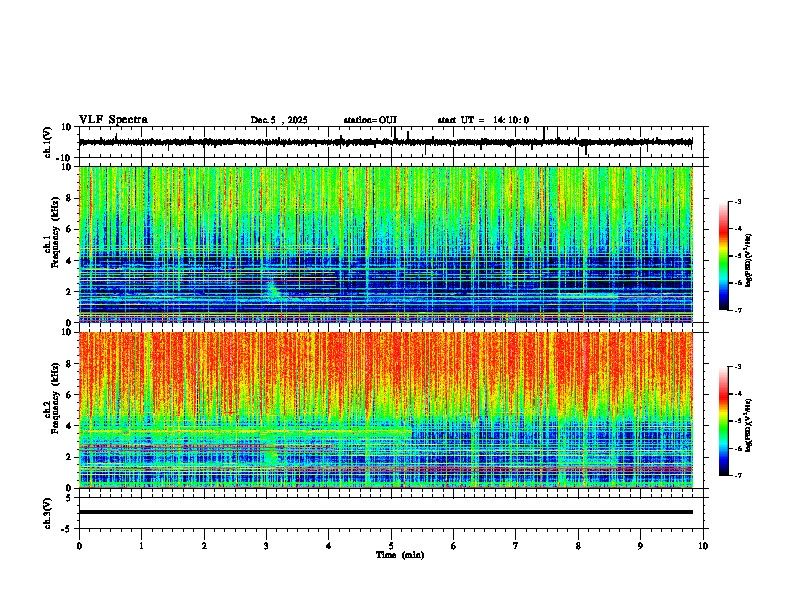The image size is (792, 612).
Task: Click time-axis tick label "3"
Action: pos(266,546)
